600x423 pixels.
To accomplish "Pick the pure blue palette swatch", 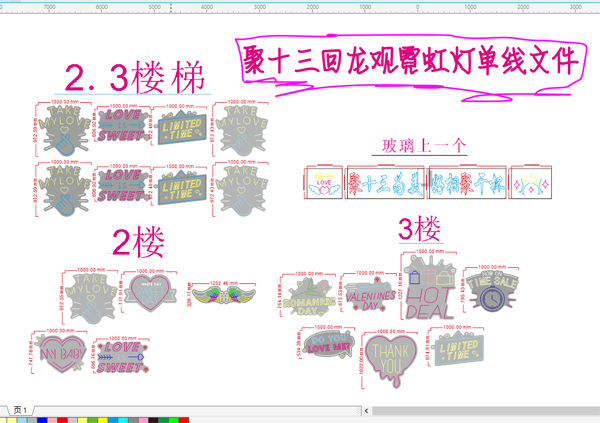I will point(42,420).
